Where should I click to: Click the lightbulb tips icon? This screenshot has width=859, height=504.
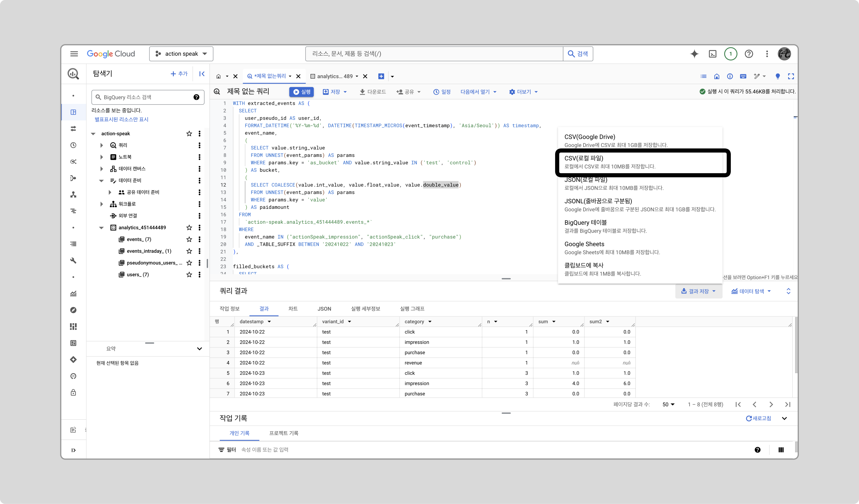pos(778,76)
